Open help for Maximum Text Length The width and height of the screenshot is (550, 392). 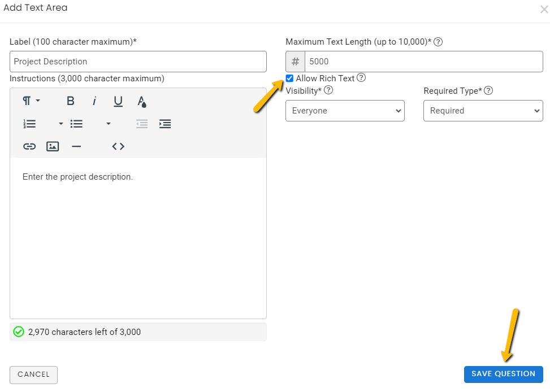pyautogui.click(x=438, y=42)
